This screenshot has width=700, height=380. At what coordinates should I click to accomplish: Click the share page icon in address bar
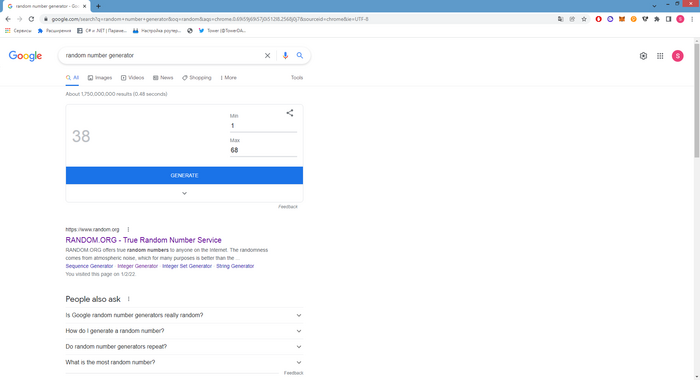[572, 19]
